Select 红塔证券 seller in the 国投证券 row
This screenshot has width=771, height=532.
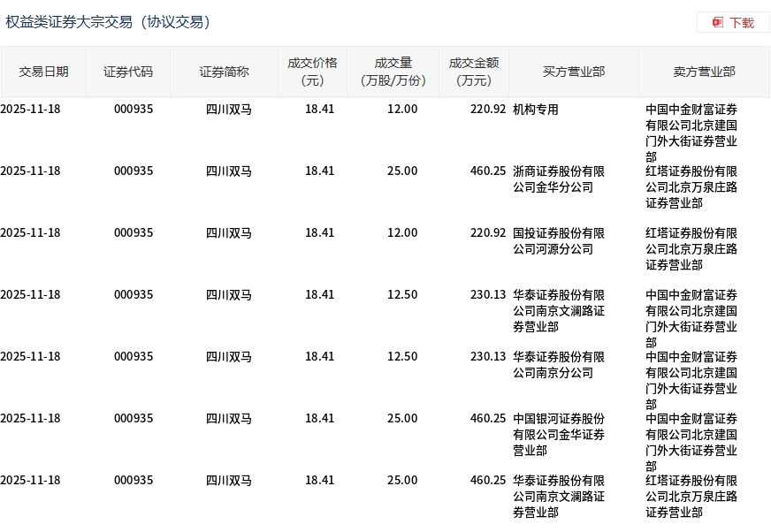(691, 249)
